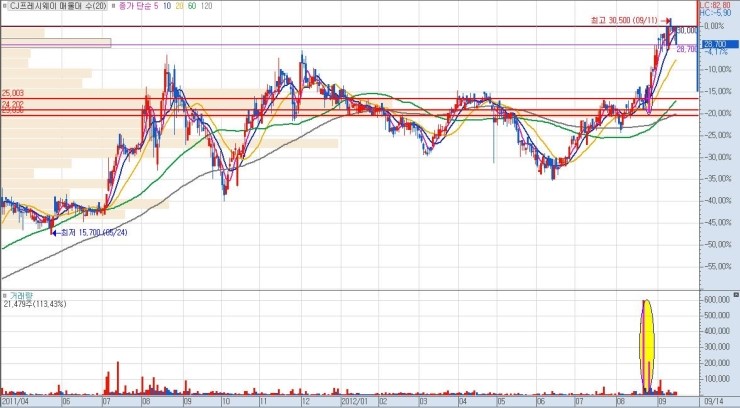Image resolution: width=740 pixels, height=408 pixels.
Task: Toggle the 5-day moving average legend
Action: (x=154, y=5)
